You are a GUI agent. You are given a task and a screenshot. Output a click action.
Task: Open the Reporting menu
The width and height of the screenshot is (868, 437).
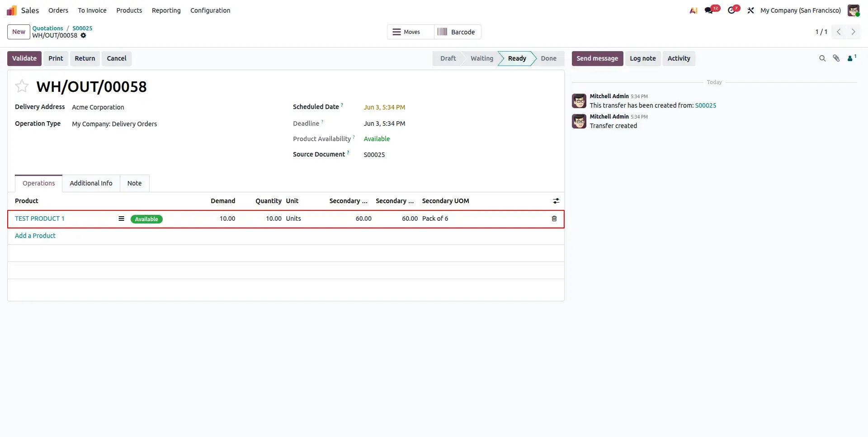166,10
